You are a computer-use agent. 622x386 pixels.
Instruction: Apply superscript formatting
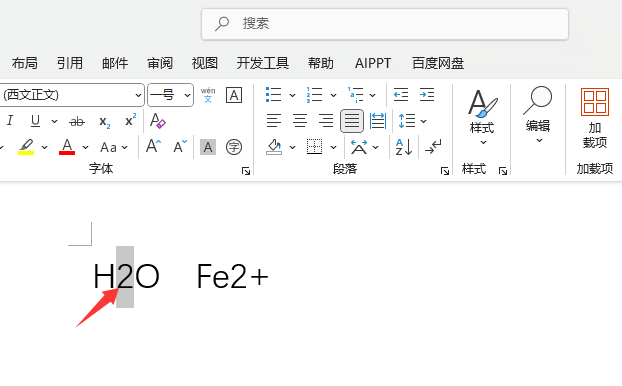pyautogui.click(x=131, y=120)
